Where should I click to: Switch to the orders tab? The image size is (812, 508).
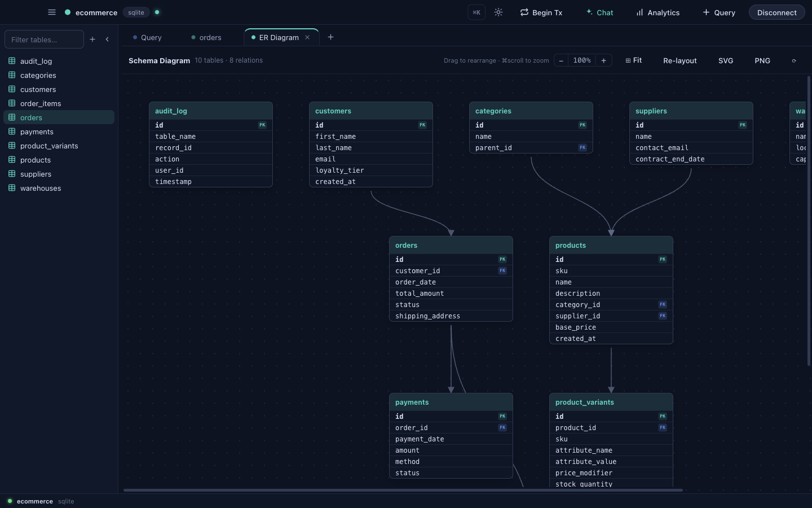pos(206,37)
